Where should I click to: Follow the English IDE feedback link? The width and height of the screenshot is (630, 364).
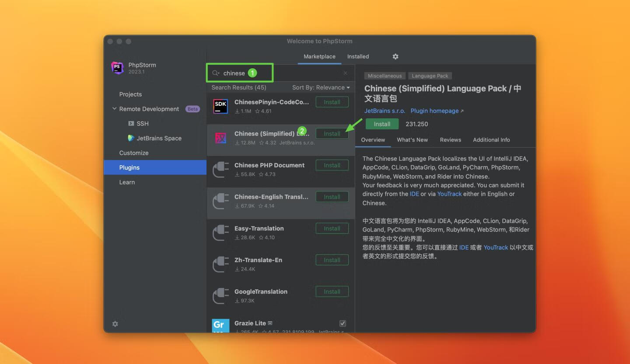click(x=414, y=194)
